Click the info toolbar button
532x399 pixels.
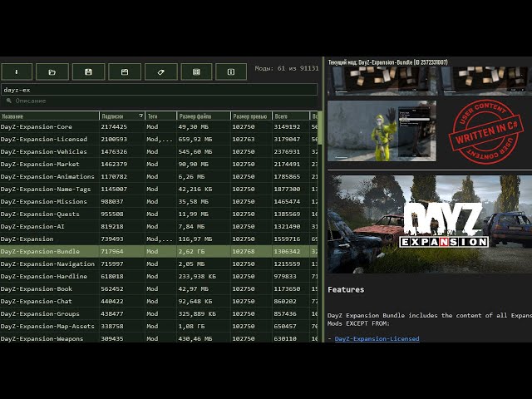point(231,72)
